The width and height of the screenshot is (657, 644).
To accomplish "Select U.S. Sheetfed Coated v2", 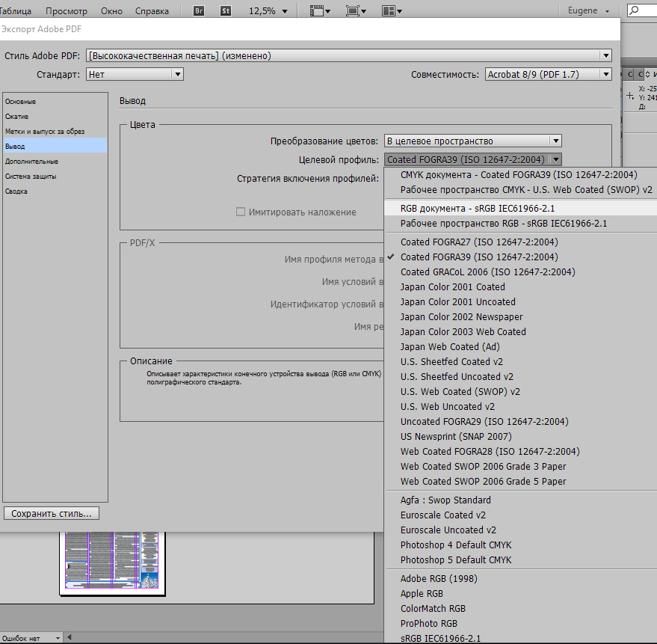I will [x=520, y=362].
